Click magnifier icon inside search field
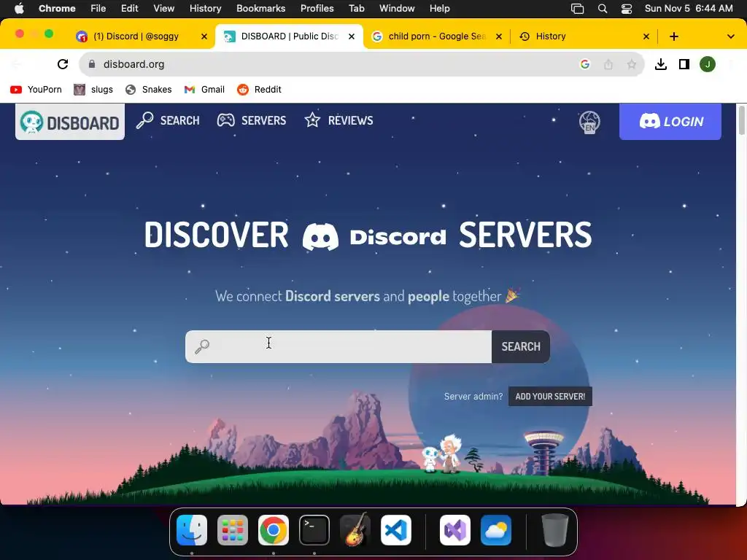 (x=202, y=346)
